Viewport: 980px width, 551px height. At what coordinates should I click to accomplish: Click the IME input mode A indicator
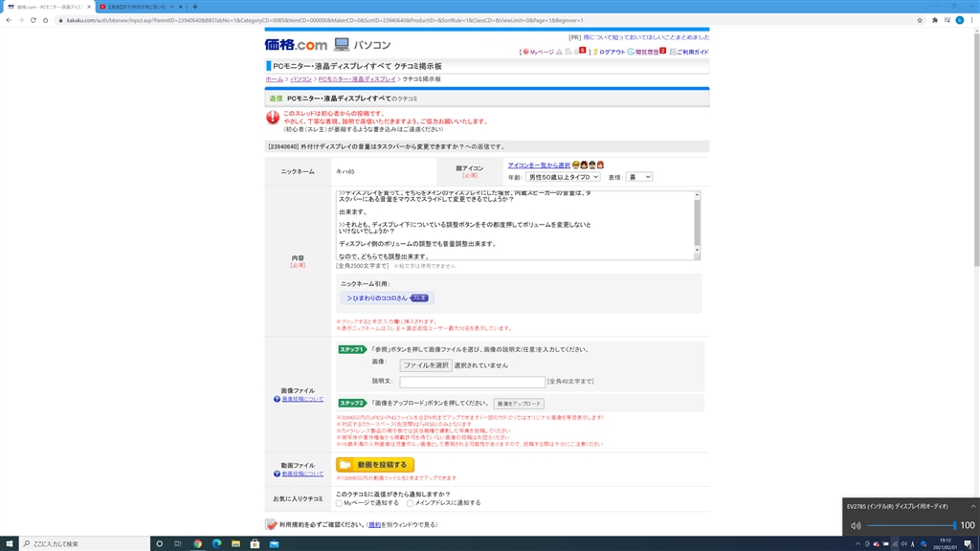(x=913, y=543)
